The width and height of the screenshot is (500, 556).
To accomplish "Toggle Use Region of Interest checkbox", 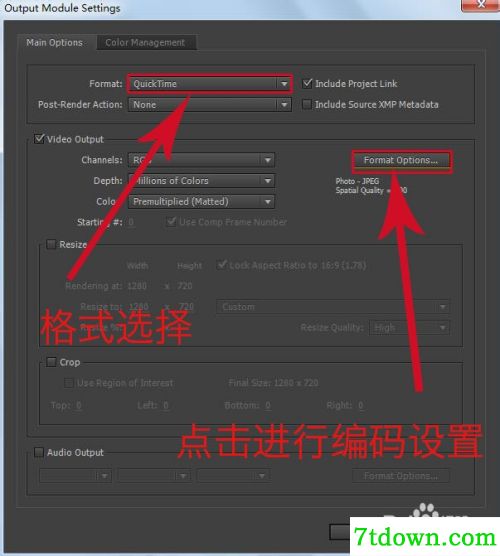I will (x=68, y=383).
